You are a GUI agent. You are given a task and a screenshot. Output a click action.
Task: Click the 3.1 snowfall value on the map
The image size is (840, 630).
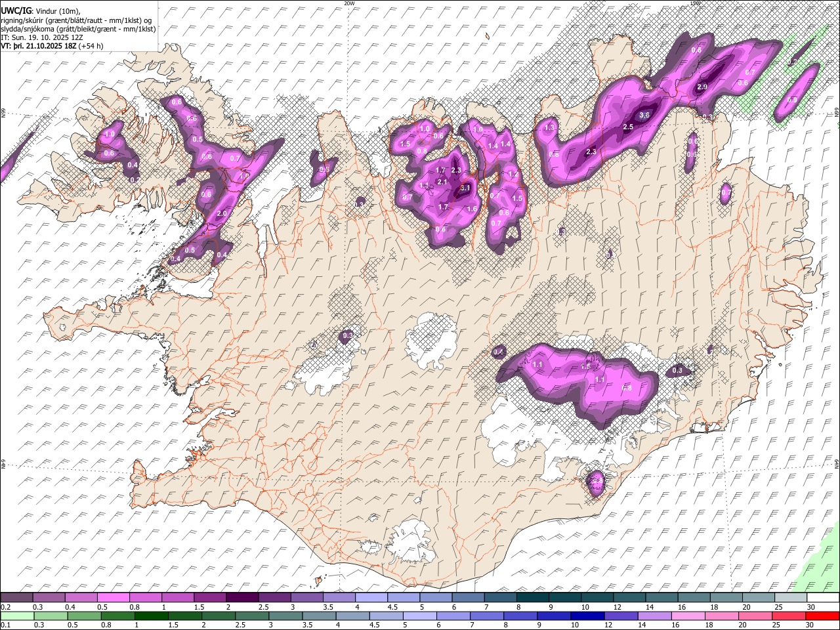[x=466, y=188]
